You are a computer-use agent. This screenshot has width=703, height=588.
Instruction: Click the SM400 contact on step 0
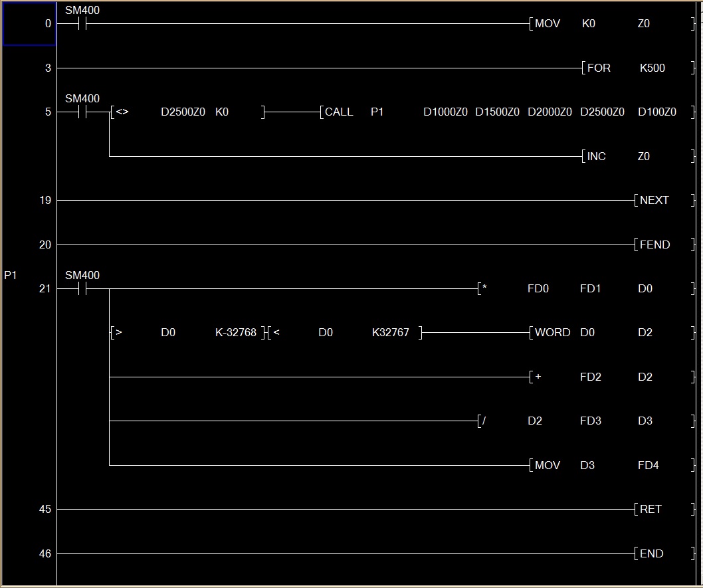pyautogui.click(x=82, y=24)
